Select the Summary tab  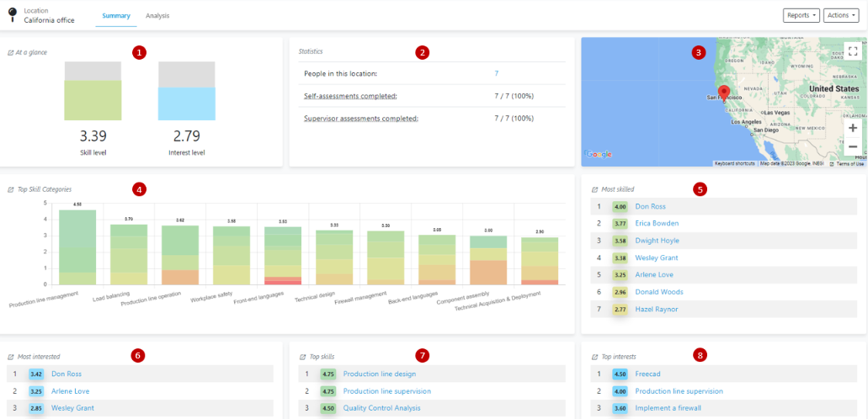[115, 16]
